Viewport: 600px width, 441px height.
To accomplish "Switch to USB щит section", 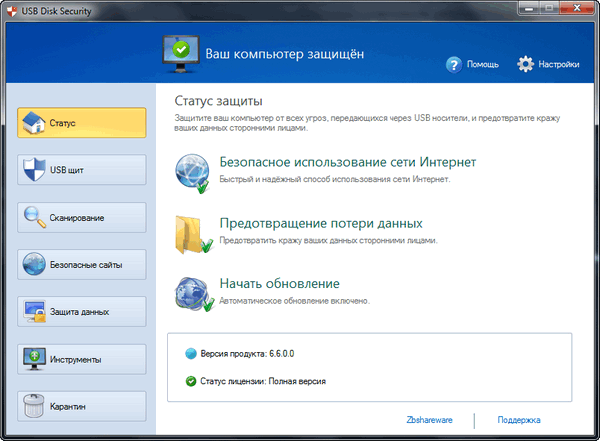I will click(82, 170).
